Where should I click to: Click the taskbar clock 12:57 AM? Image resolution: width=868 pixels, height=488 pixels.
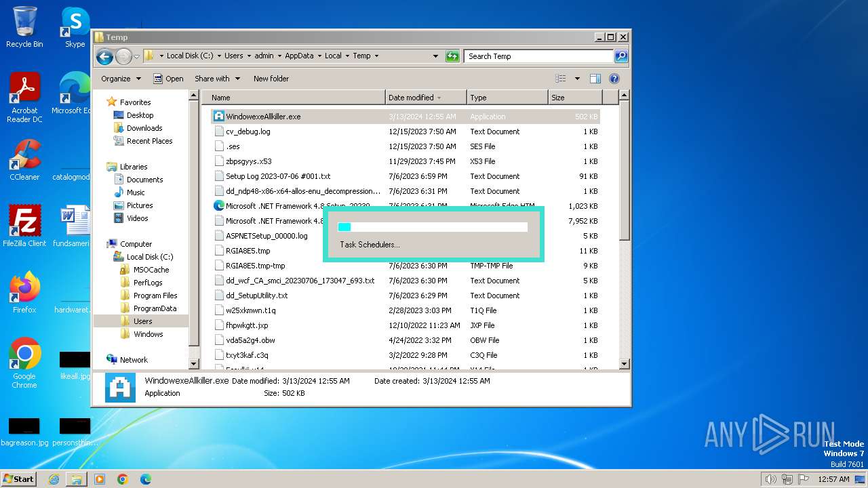833,479
